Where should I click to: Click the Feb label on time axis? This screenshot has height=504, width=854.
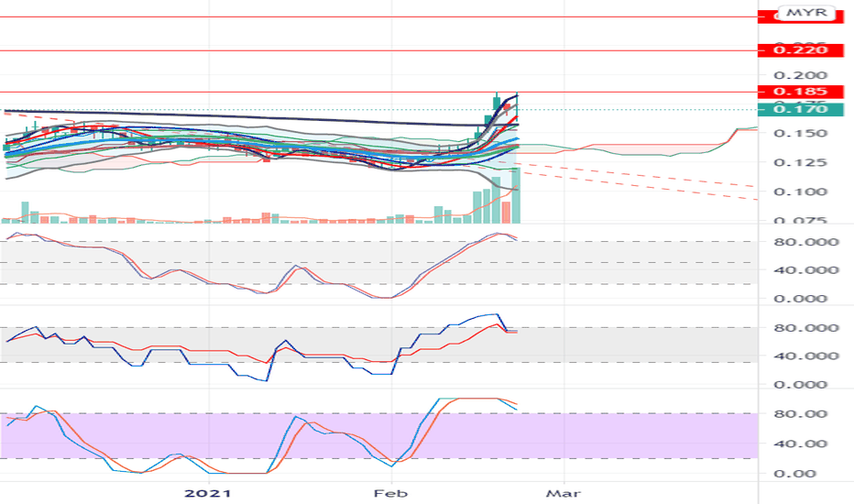click(x=390, y=494)
